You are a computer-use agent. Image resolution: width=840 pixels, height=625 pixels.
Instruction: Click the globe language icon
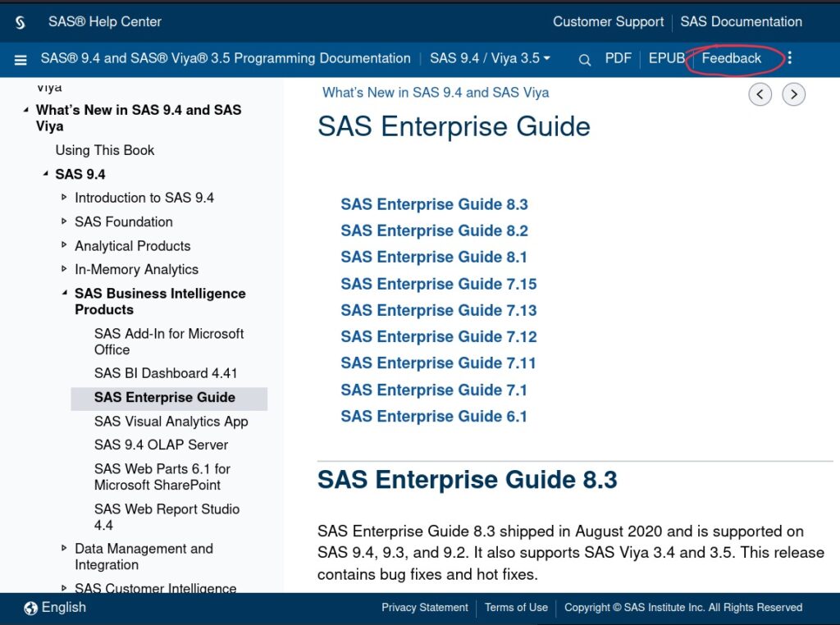point(30,608)
